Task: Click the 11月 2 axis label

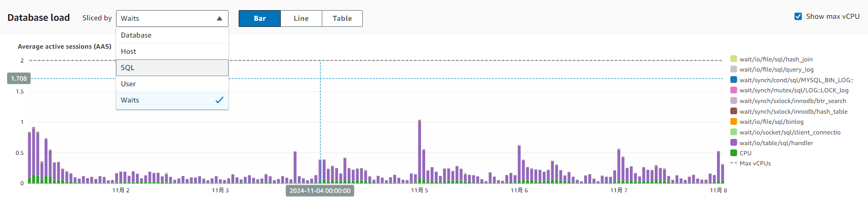Action: click(x=121, y=190)
